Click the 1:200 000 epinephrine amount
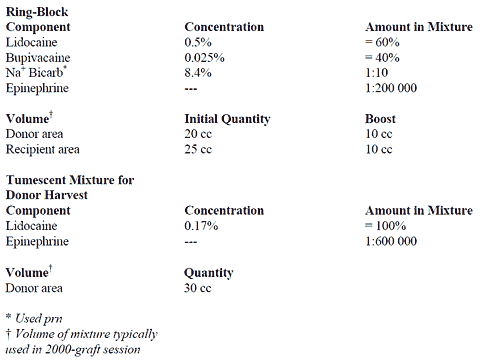Image resolution: width=500 pixels, height=364 pixels. coord(391,88)
